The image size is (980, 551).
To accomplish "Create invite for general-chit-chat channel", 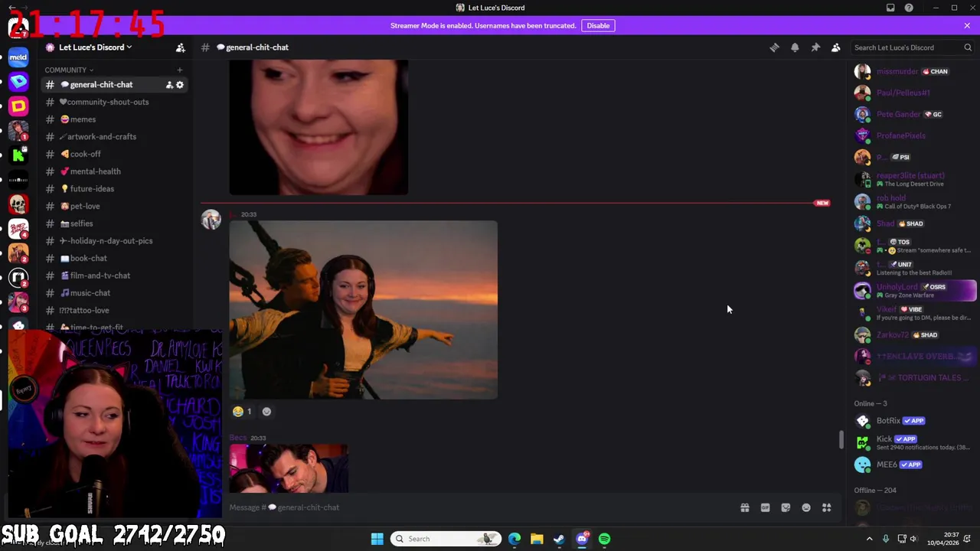I will tap(169, 85).
